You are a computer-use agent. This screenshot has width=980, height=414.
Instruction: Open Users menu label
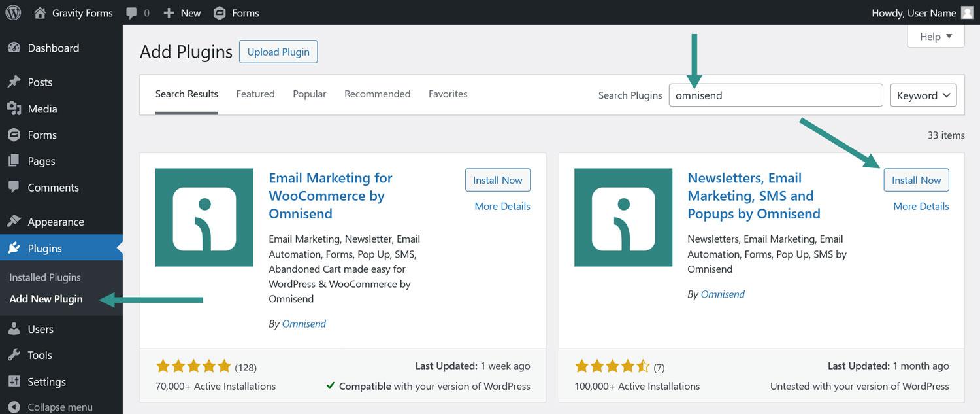pos(41,329)
